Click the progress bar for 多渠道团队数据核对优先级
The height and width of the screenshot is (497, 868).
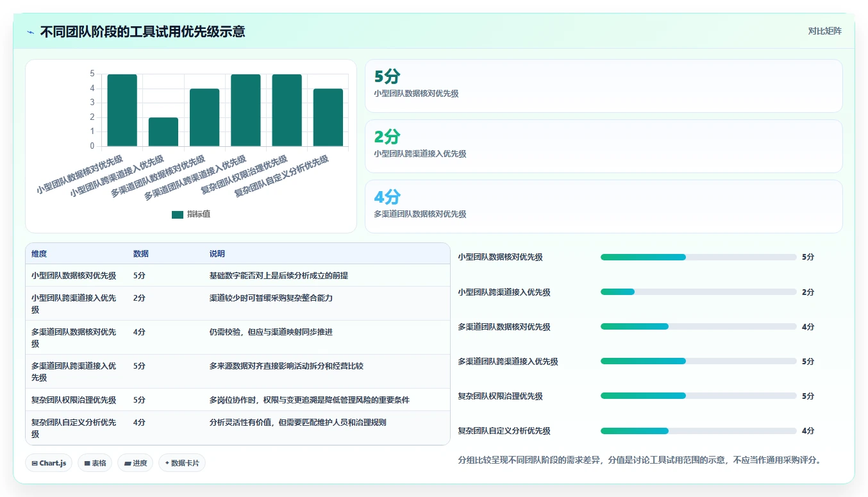(698, 326)
